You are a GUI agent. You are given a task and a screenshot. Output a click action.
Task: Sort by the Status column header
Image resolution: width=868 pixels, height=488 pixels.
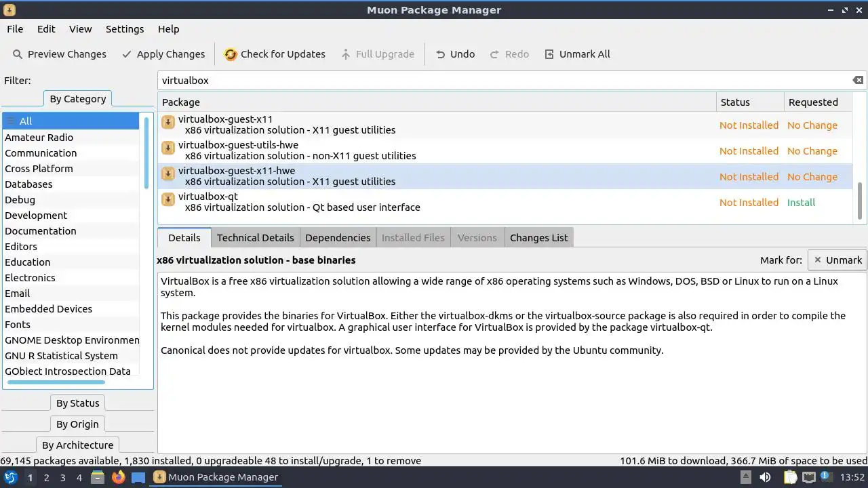(750, 102)
